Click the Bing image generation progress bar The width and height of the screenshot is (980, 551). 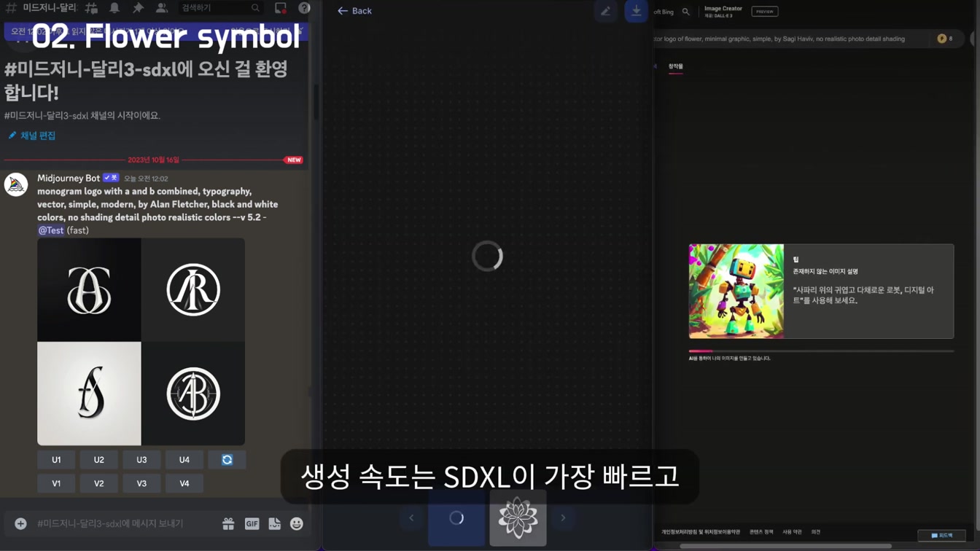point(821,351)
